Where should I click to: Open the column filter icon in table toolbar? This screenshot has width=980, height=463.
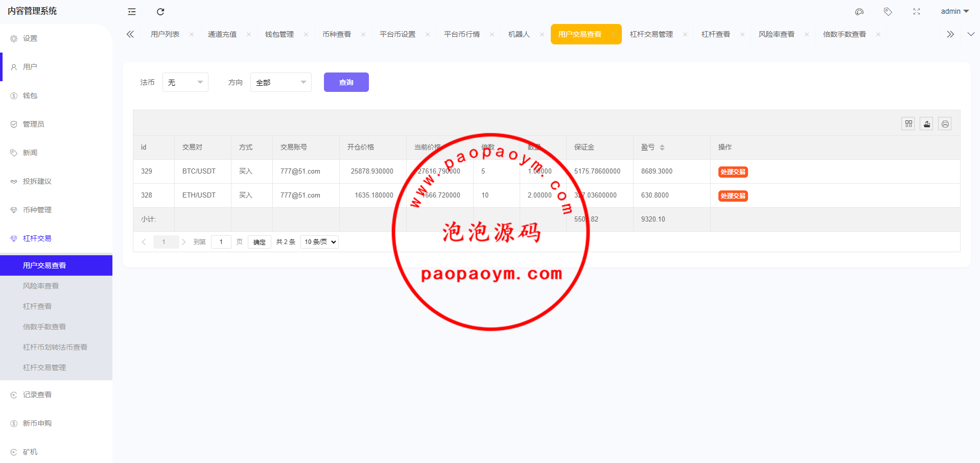click(908, 124)
